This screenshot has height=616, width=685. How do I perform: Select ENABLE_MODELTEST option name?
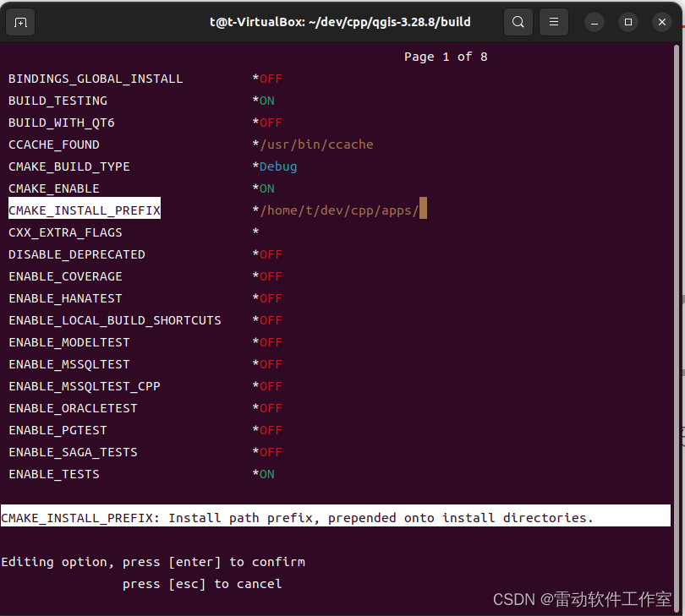(x=69, y=343)
